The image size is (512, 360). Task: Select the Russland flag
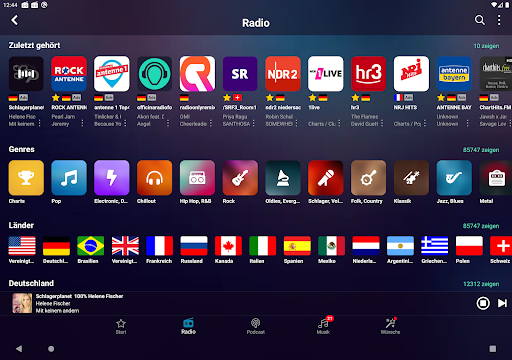[194, 246]
